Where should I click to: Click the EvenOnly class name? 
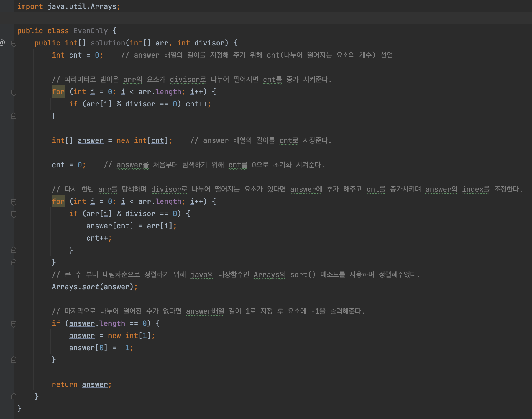coord(90,31)
